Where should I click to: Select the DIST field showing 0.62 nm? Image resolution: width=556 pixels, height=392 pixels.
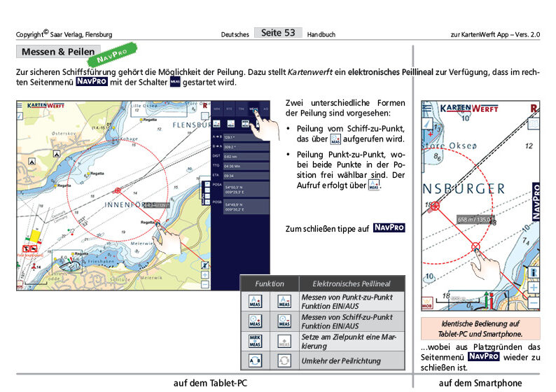tap(246, 156)
